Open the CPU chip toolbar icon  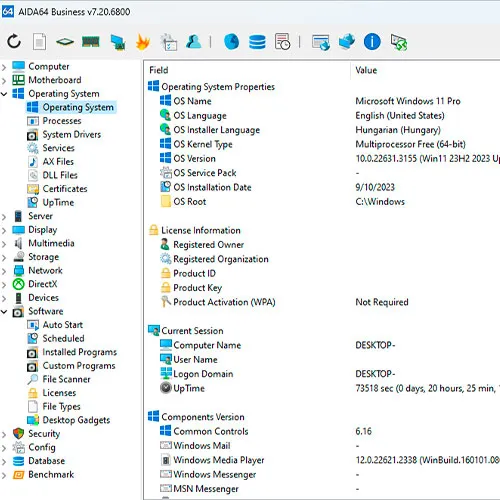pyautogui.click(x=65, y=42)
